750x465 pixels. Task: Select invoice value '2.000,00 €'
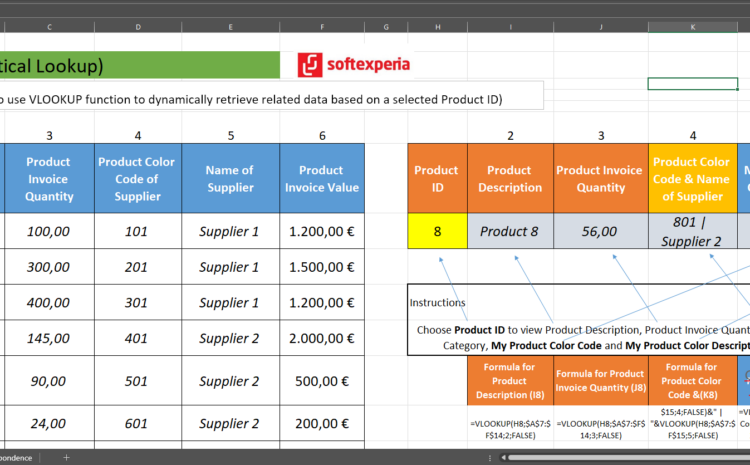point(322,338)
